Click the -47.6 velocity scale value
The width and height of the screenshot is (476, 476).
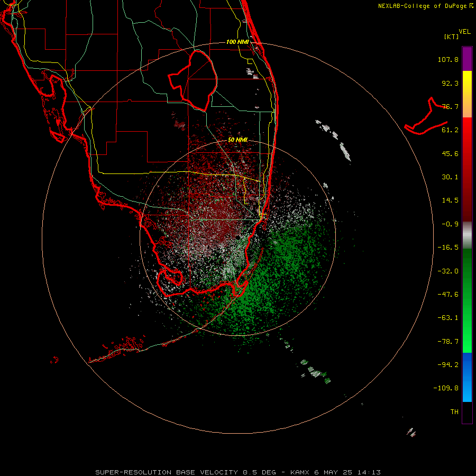(x=448, y=295)
